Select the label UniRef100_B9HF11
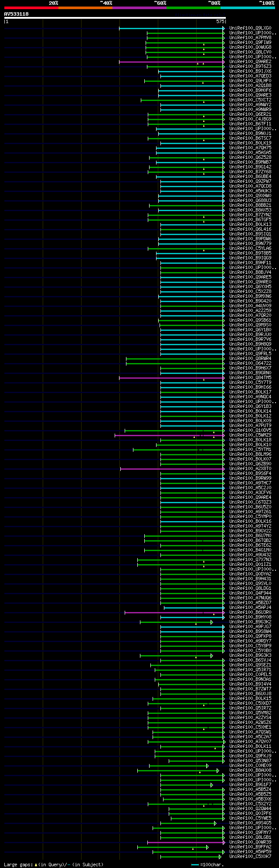Screen dimensions: 279x868 click(x=250, y=263)
